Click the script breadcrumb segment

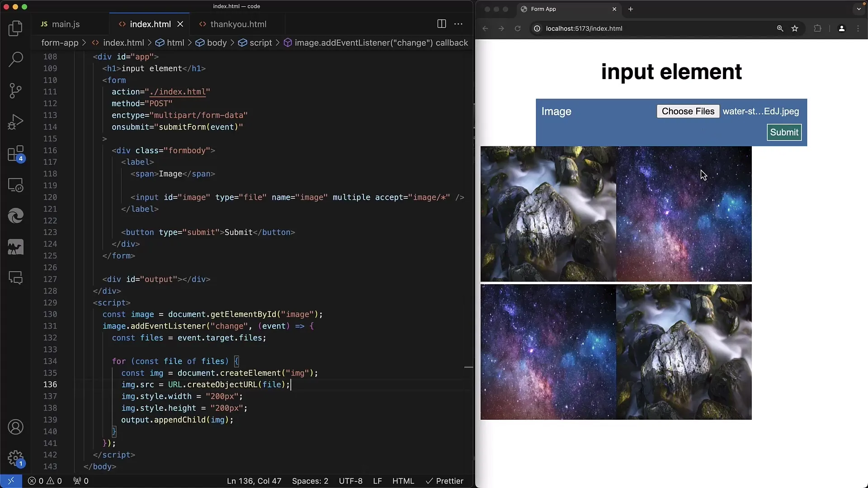tap(255, 42)
